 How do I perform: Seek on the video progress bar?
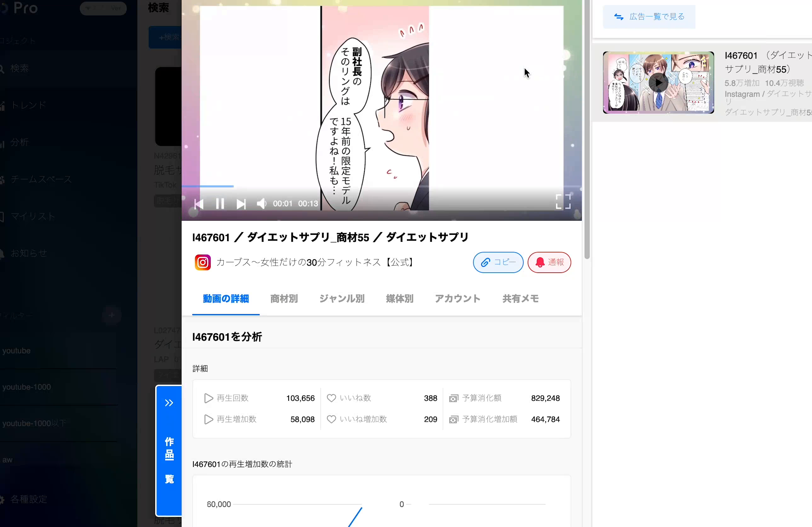tap(341, 186)
